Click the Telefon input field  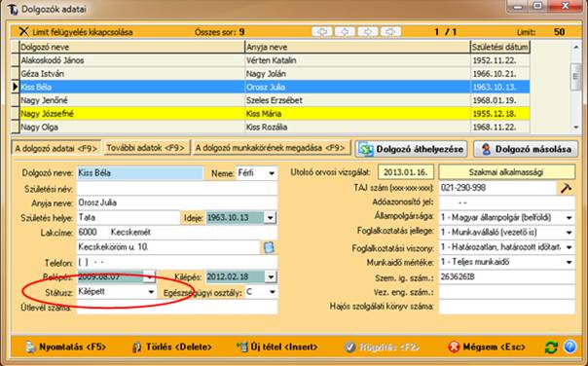177,262
